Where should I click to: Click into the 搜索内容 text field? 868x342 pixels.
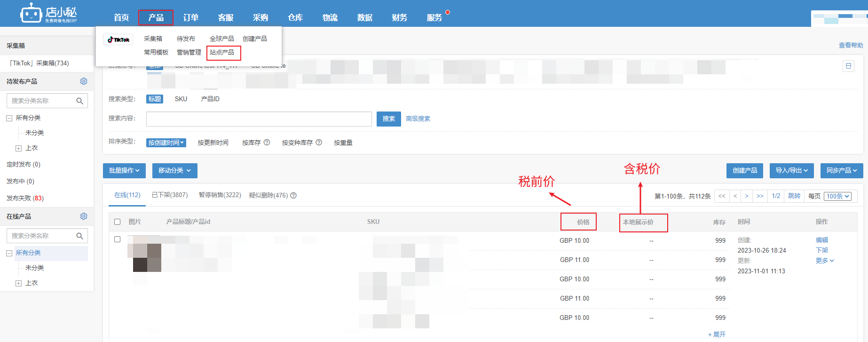259,119
